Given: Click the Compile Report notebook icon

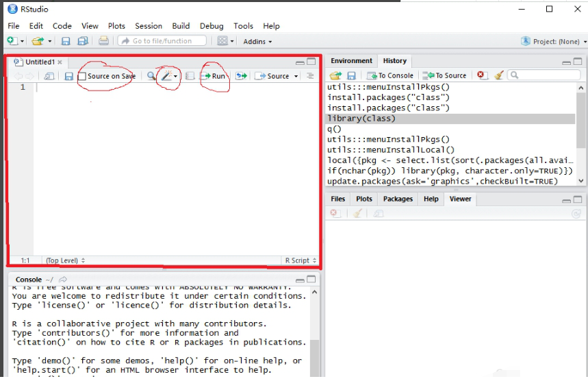Looking at the screenshot, I should [x=190, y=76].
